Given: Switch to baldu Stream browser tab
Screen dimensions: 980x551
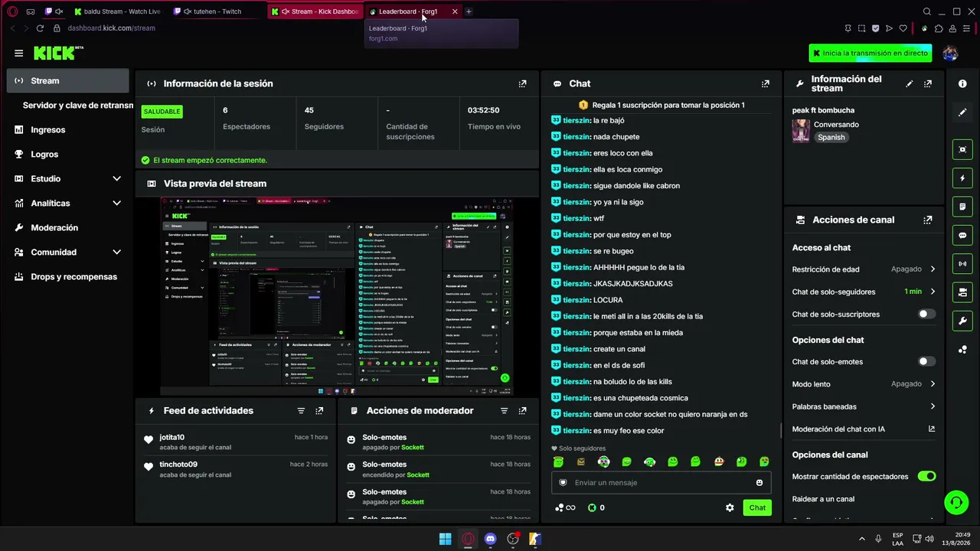Looking at the screenshot, I should pyautogui.click(x=117, y=11).
